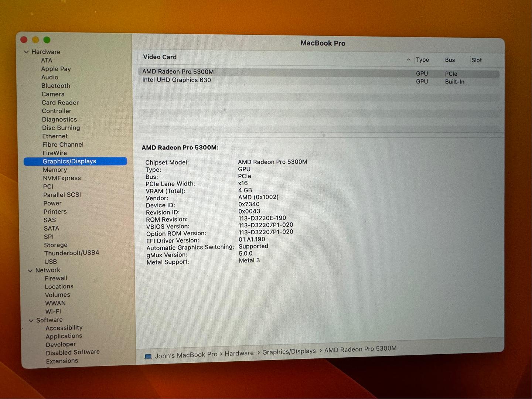Open WWAN under Network
The width and height of the screenshot is (532, 399).
55,303
